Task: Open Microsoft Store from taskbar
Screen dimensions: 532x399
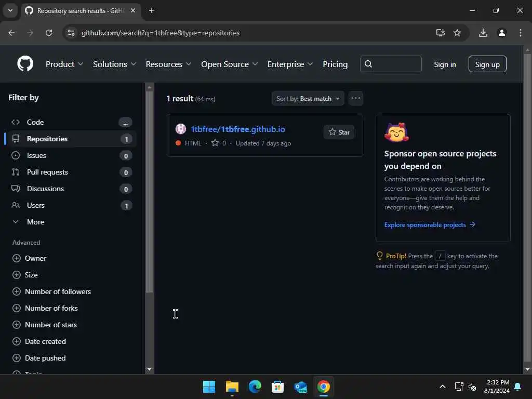Action: click(277, 387)
